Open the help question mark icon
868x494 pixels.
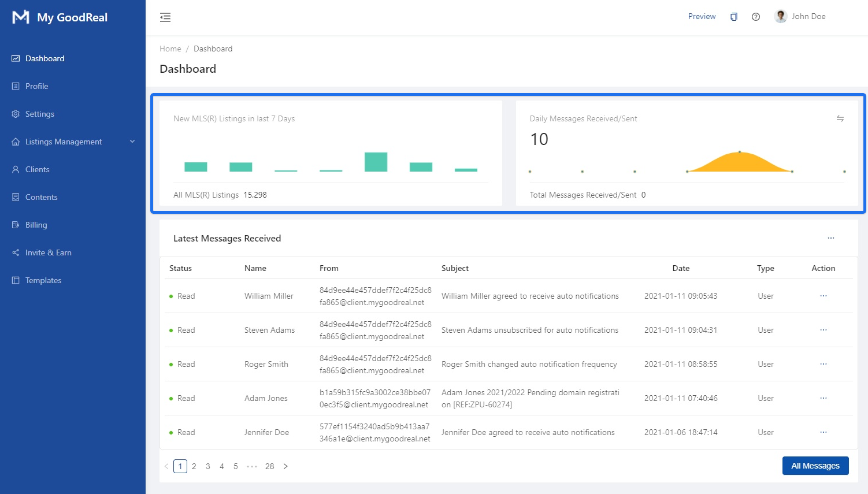coord(756,17)
